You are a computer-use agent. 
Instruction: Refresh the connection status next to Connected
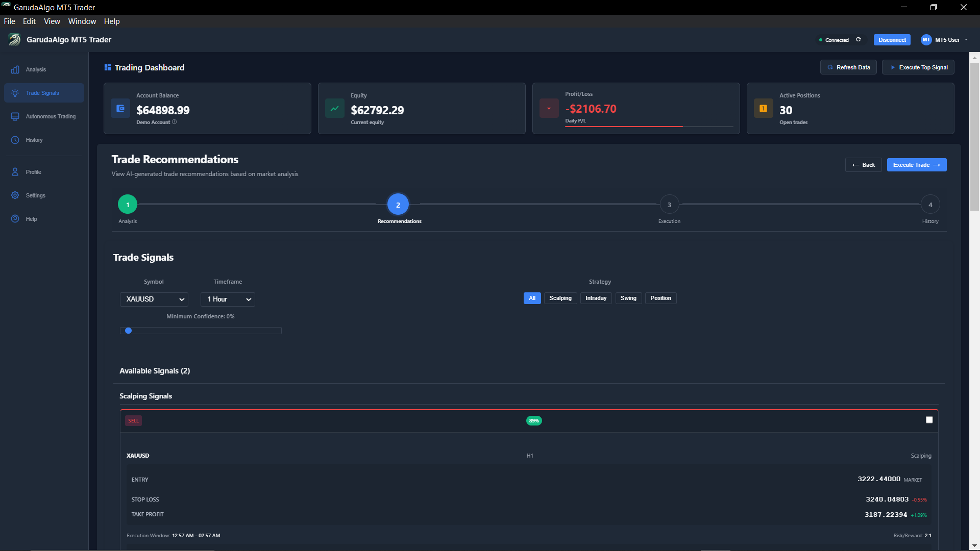coord(859,39)
